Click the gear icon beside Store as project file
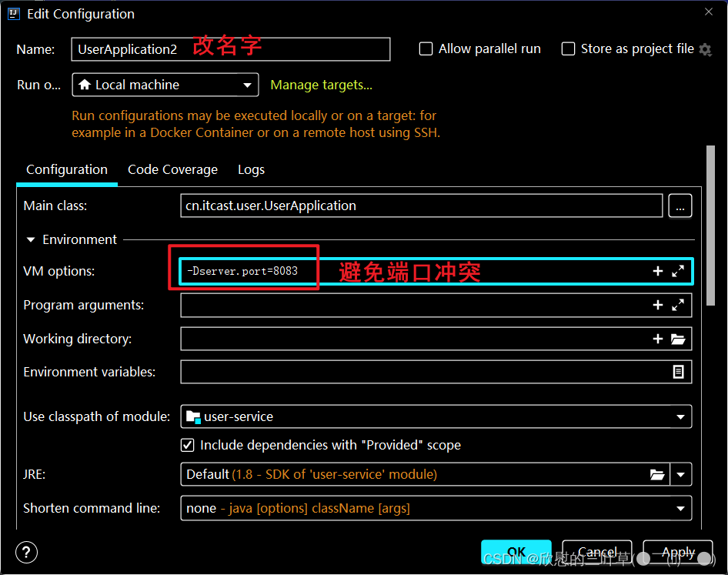Image resolution: width=728 pixels, height=575 pixels. (x=705, y=49)
